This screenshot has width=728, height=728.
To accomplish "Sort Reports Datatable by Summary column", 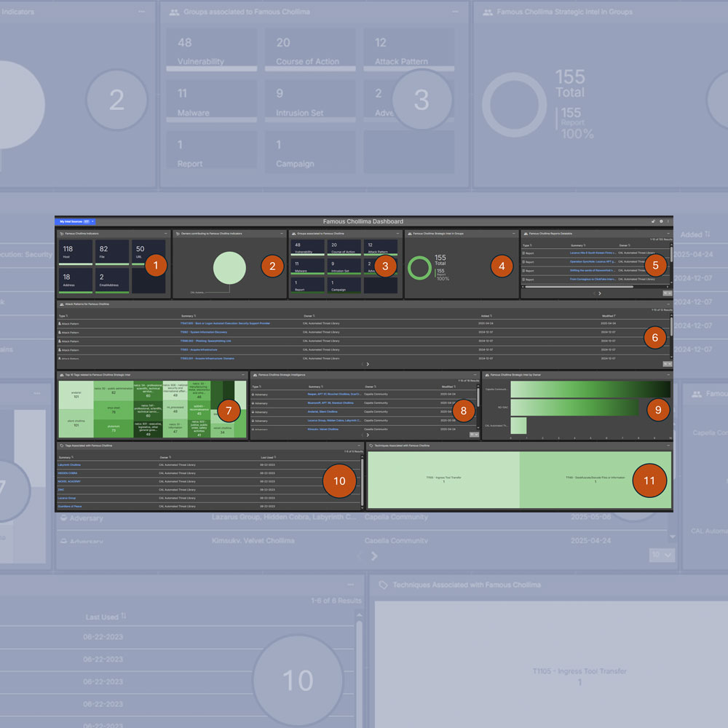I will pos(578,245).
